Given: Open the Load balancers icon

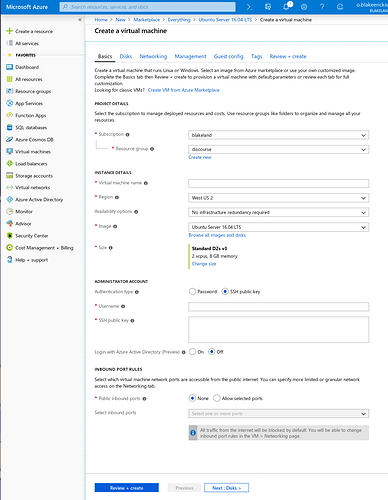Looking at the screenshot, I should pyautogui.click(x=10, y=164).
